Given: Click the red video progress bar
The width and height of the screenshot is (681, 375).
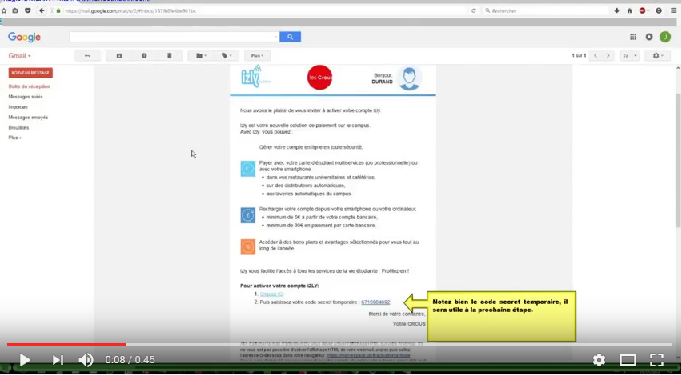Looking at the screenshot, I should coord(66,345).
